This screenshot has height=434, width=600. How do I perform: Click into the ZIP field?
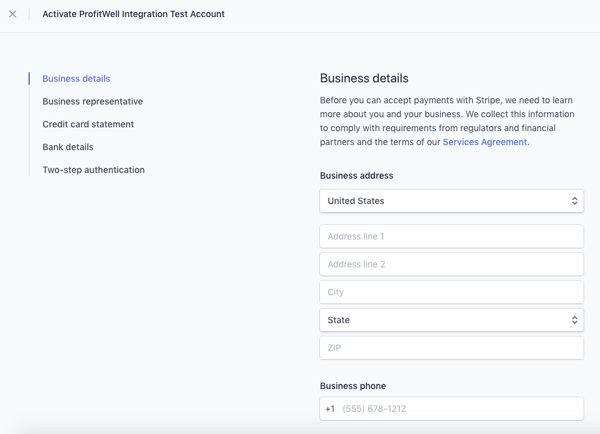click(452, 348)
